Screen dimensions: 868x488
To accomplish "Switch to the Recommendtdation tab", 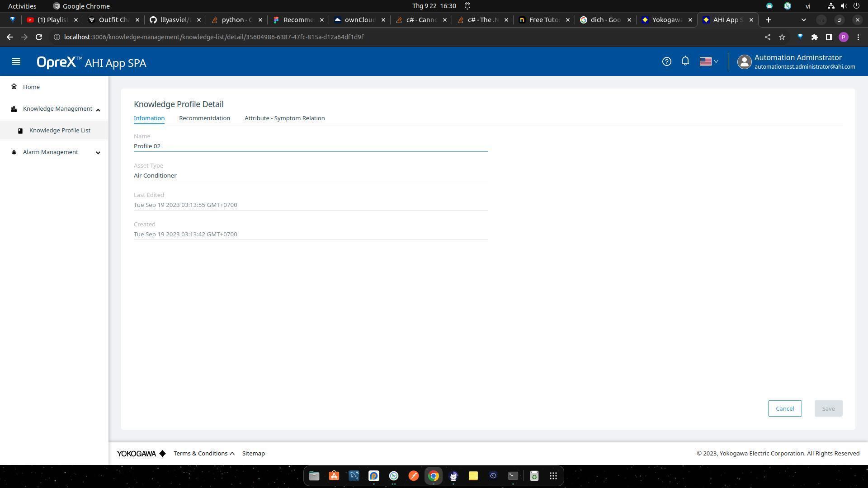I will coord(204,118).
